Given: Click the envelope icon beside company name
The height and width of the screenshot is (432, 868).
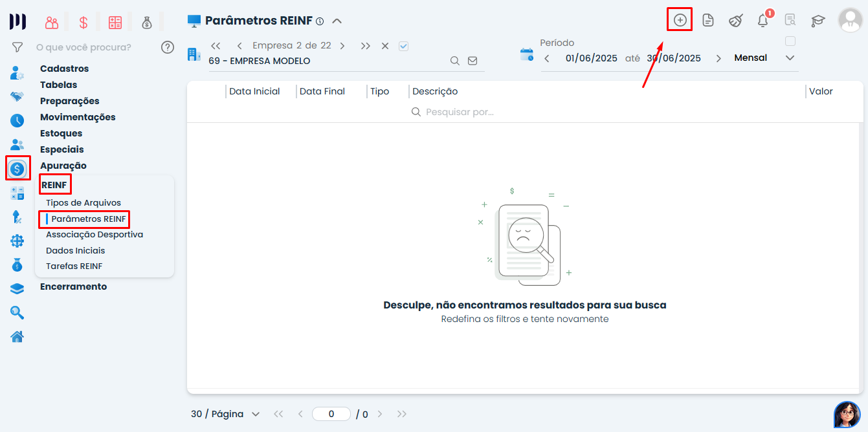Looking at the screenshot, I should click(473, 61).
